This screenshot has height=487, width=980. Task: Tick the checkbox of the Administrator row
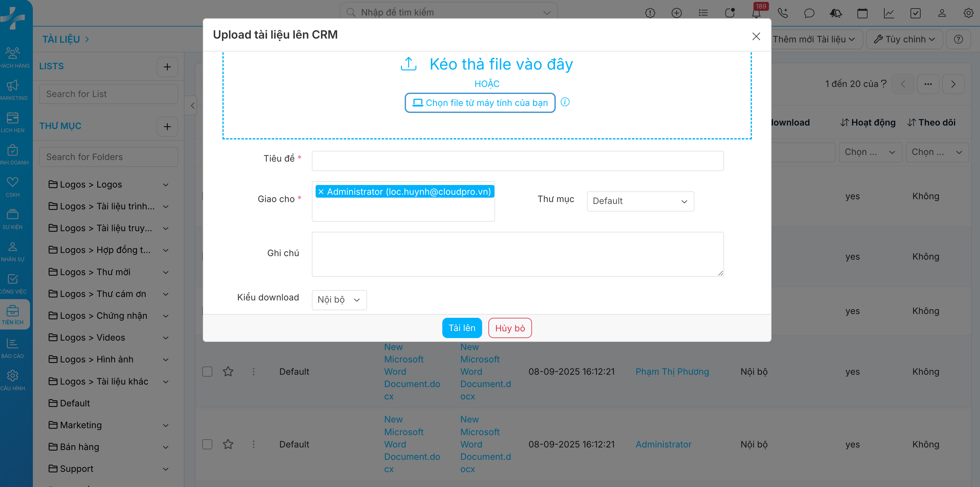click(x=207, y=444)
